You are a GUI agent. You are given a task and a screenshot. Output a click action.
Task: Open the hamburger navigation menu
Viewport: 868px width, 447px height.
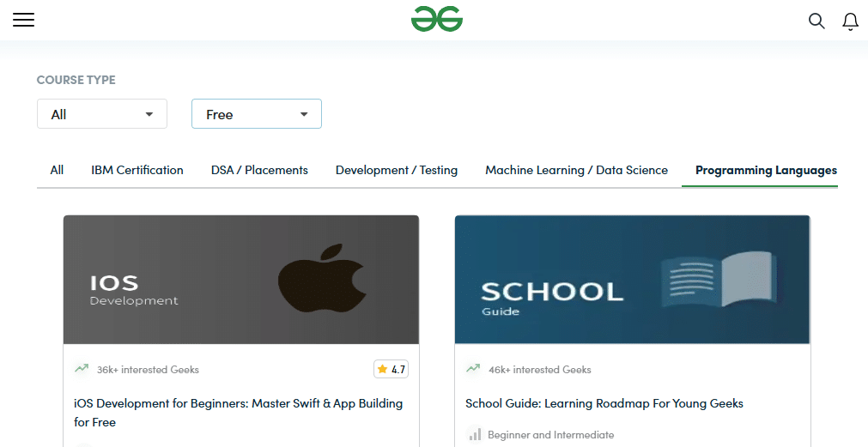click(24, 20)
